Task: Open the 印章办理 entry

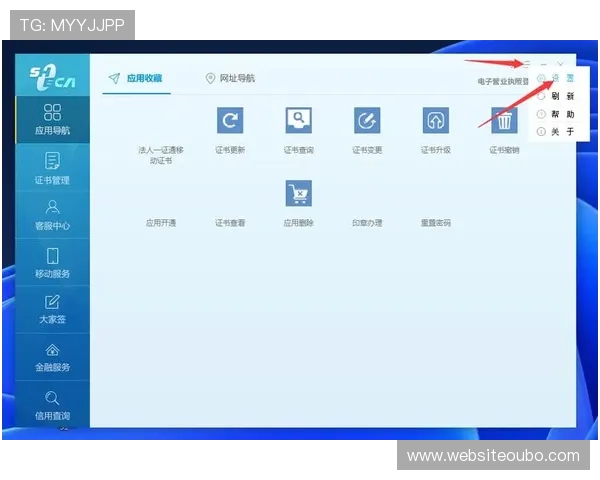Action: [x=367, y=223]
